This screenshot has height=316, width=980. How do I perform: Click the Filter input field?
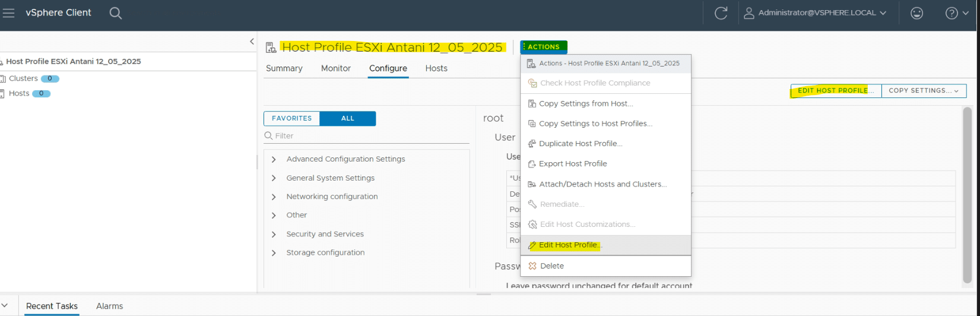[x=366, y=136]
